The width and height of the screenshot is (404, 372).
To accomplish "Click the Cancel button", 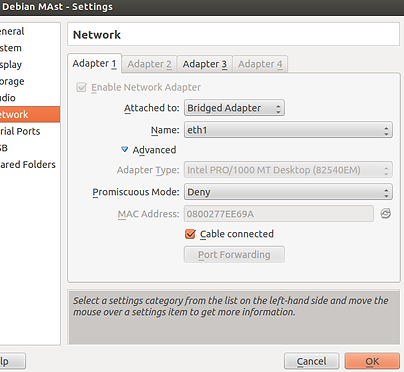I will 312,361.
